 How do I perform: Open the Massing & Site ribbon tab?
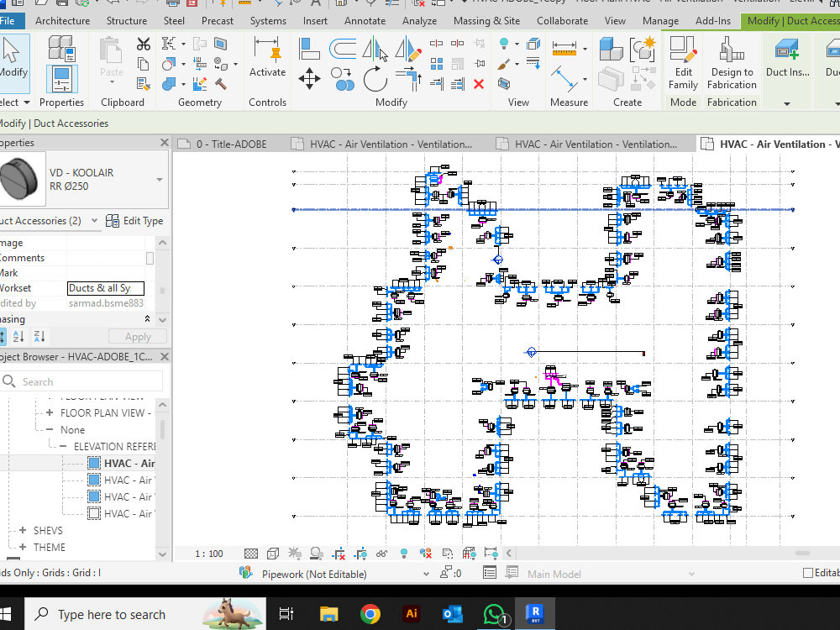click(x=486, y=21)
